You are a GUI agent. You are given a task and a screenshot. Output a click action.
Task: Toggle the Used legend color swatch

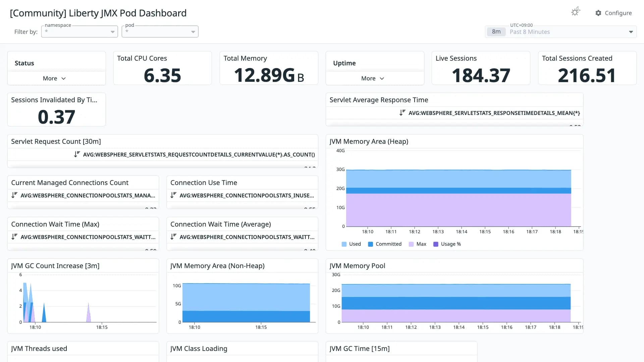[x=344, y=244]
